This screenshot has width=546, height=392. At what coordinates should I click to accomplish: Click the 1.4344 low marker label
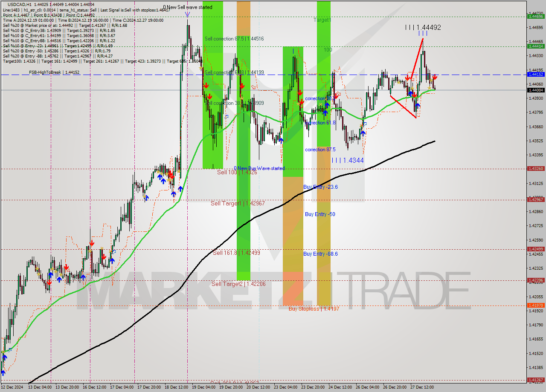[348, 160]
